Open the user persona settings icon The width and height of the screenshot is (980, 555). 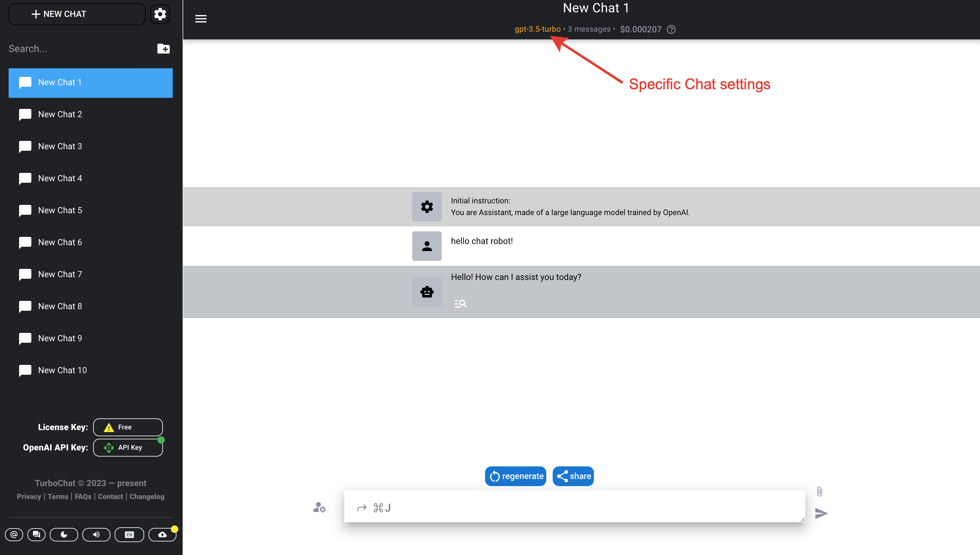[x=319, y=507]
